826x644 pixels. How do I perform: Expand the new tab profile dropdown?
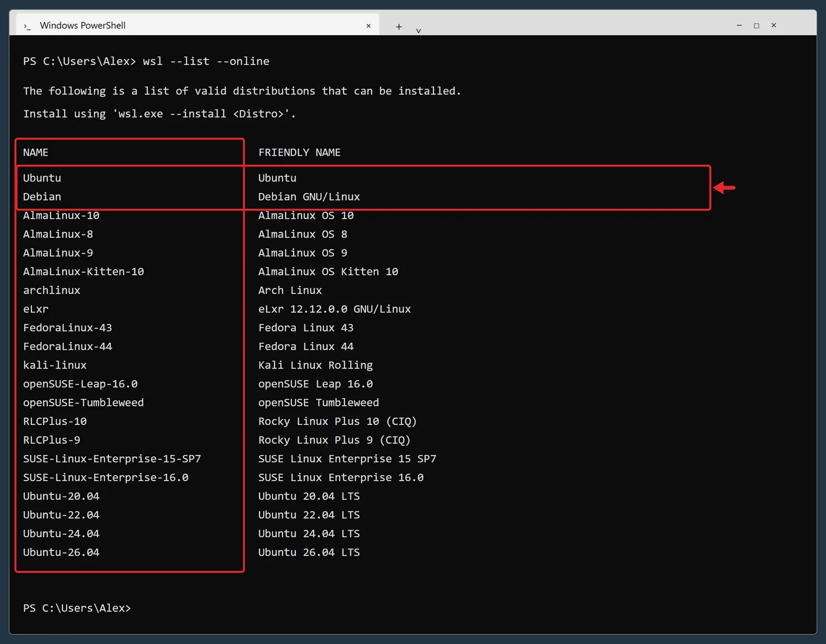click(x=419, y=30)
